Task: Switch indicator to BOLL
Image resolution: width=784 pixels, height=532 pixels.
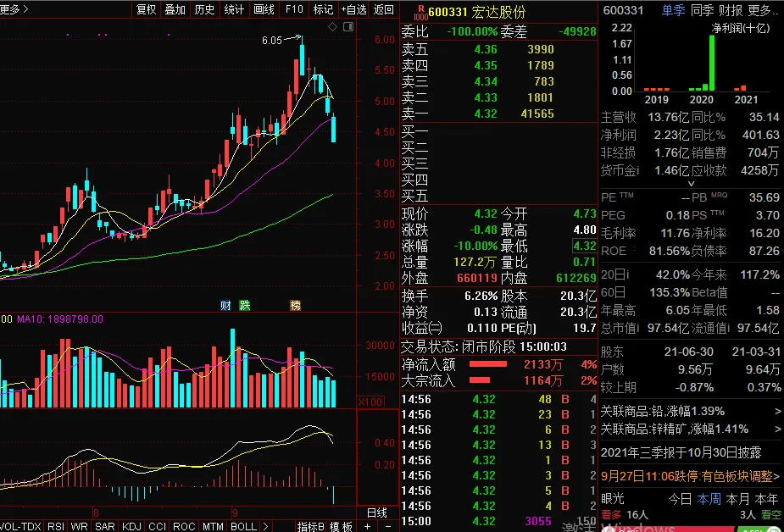Action: tap(243, 527)
